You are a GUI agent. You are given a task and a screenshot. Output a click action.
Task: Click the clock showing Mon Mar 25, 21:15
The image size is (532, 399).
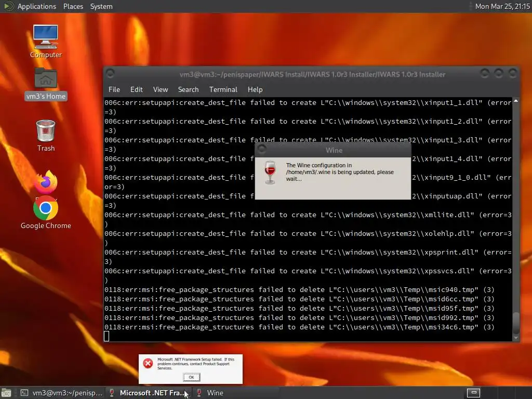click(x=502, y=6)
